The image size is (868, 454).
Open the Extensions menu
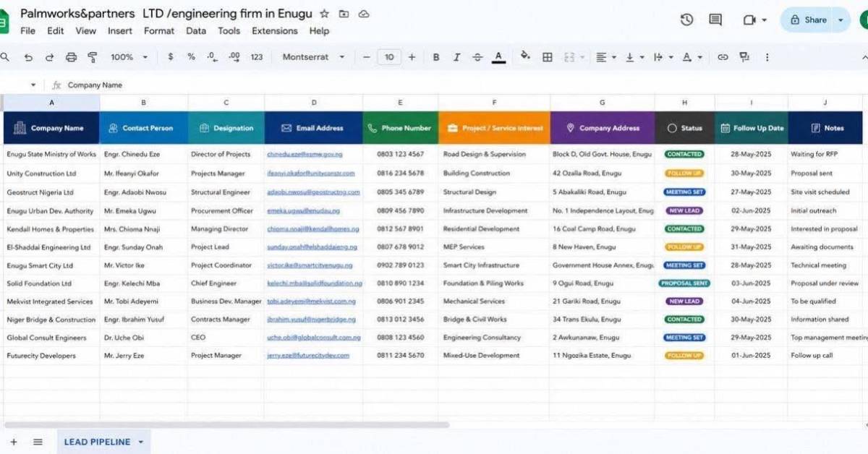275,31
